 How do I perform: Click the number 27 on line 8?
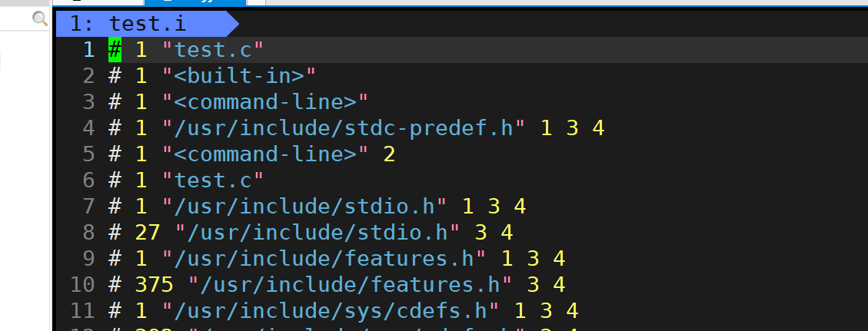[148, 233]
